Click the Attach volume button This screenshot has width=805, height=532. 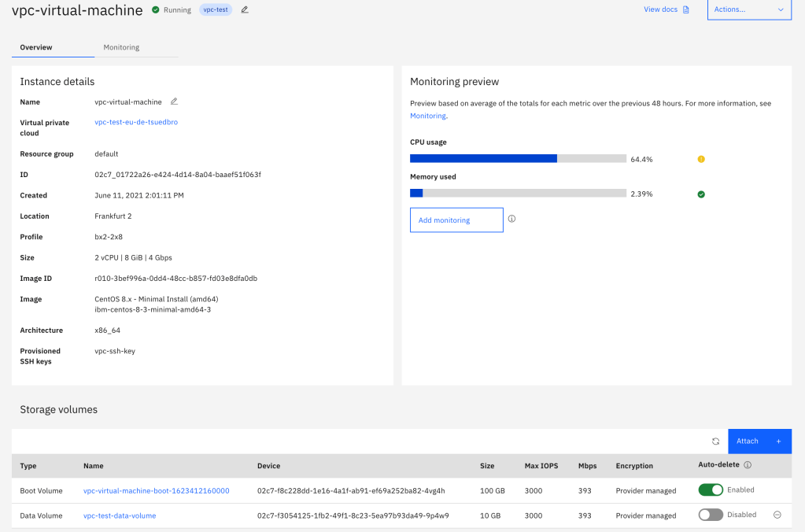[x=759, y=441]
